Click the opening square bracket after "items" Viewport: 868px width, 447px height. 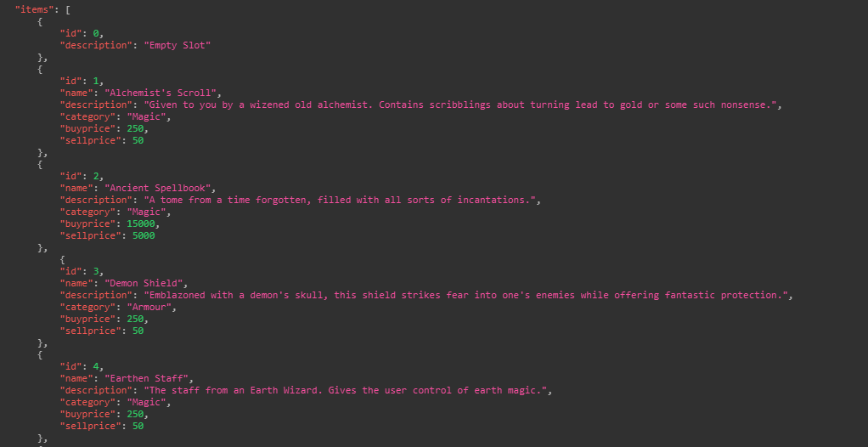pyautogui.click(x=68, y=10)
